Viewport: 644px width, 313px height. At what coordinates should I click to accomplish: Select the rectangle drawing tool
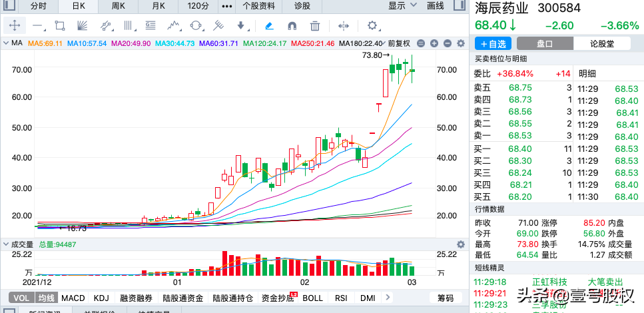coord(60,26)
